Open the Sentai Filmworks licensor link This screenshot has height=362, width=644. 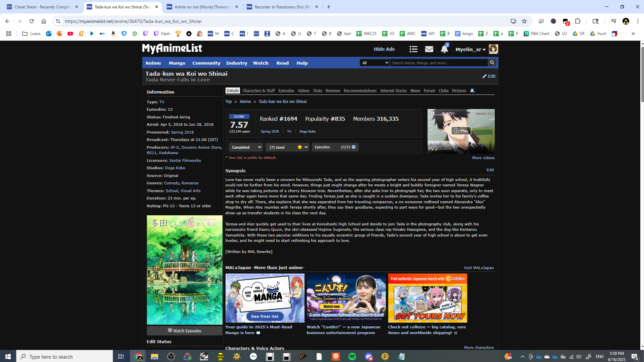185,160
